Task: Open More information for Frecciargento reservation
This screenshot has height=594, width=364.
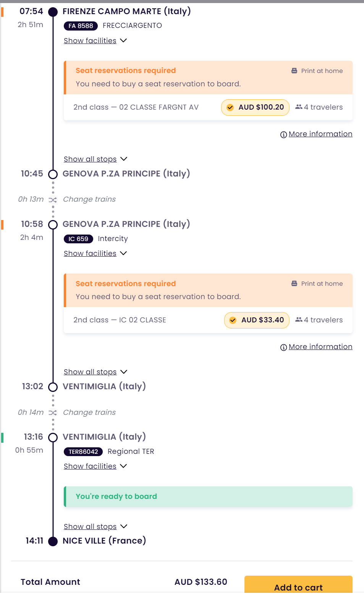Action: click(x=320, y=134)
